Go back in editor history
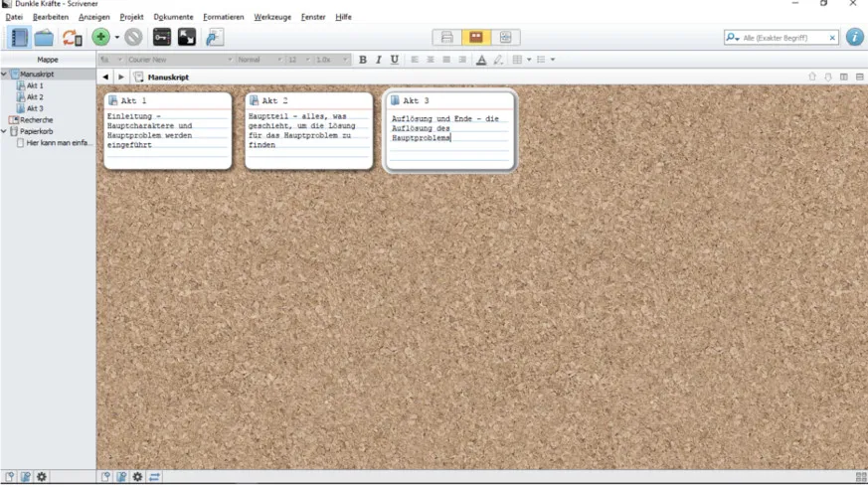868x487 pixels. click(105, 78)
